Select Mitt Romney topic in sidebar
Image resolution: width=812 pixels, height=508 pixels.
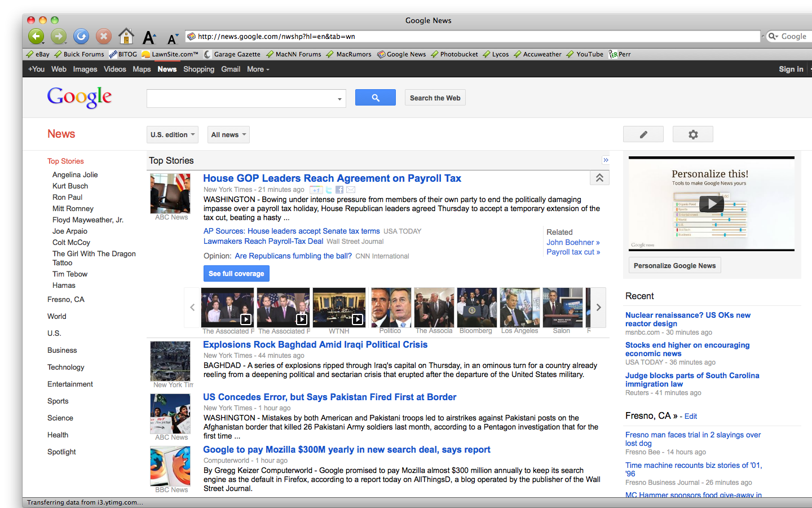(x=73, y=208)
